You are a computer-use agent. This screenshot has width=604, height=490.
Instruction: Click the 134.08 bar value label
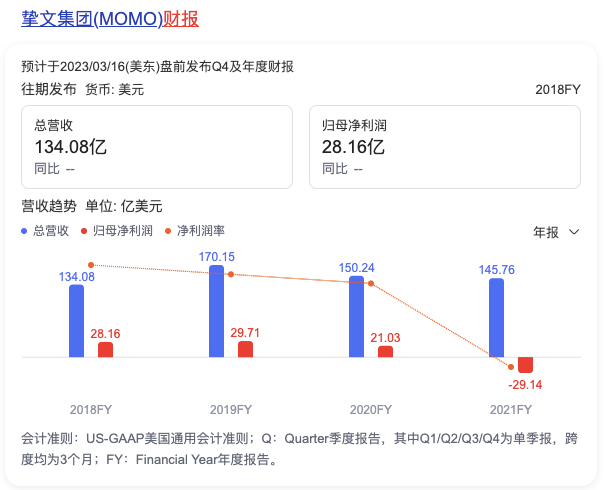[76, 277]
